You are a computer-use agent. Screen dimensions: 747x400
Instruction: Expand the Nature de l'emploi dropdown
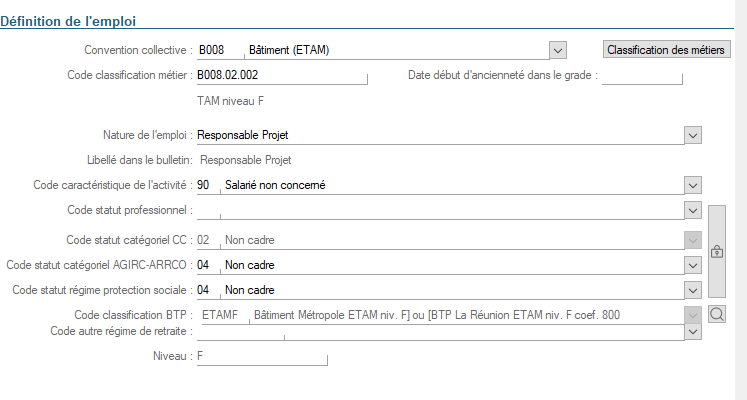693,135
